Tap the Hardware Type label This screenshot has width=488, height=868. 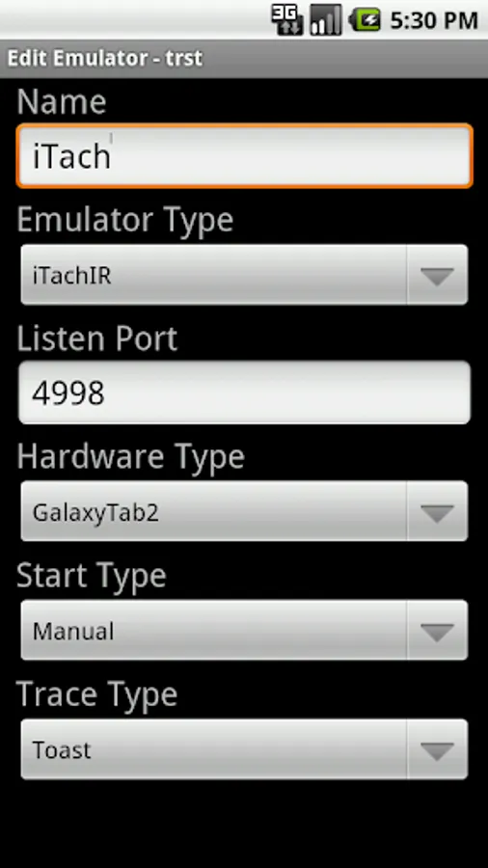click(130, 457)
